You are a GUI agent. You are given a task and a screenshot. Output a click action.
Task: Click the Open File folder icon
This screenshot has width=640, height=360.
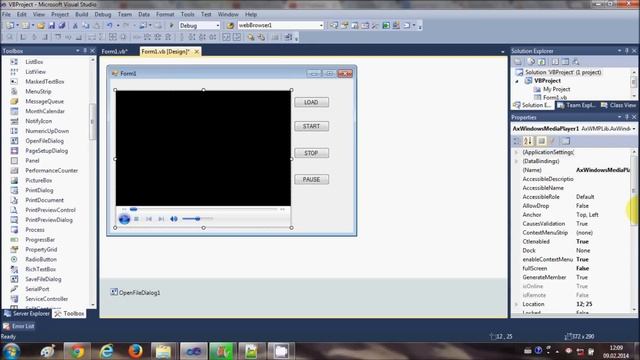41,25
